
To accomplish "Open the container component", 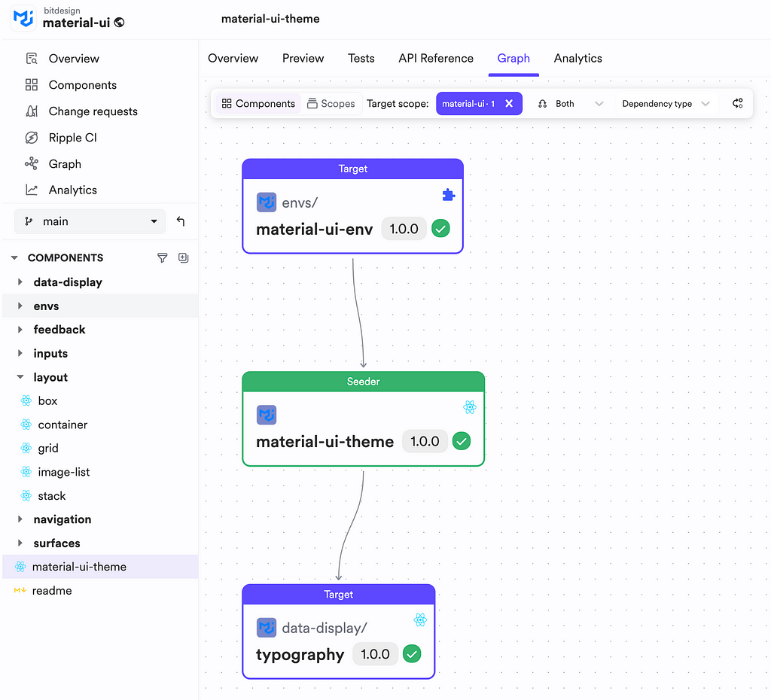I will [x=62, y=425].
